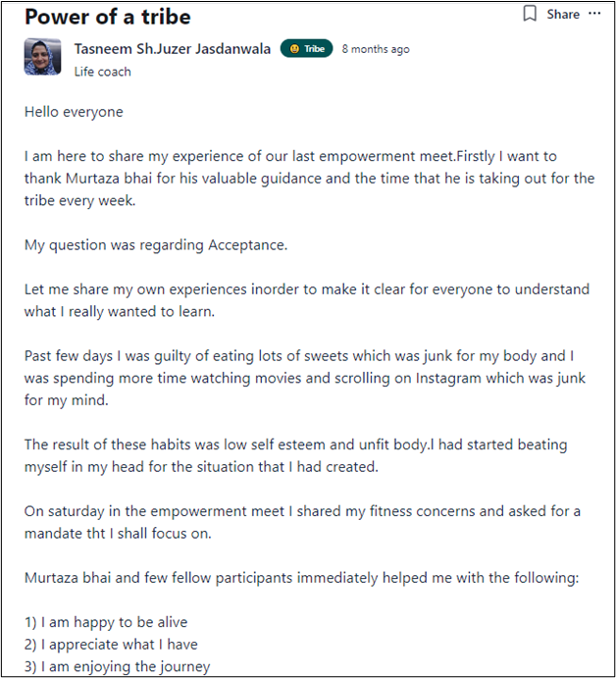
Task: Click list item I am enjoying the journey
Action: [x=117, y=667]
